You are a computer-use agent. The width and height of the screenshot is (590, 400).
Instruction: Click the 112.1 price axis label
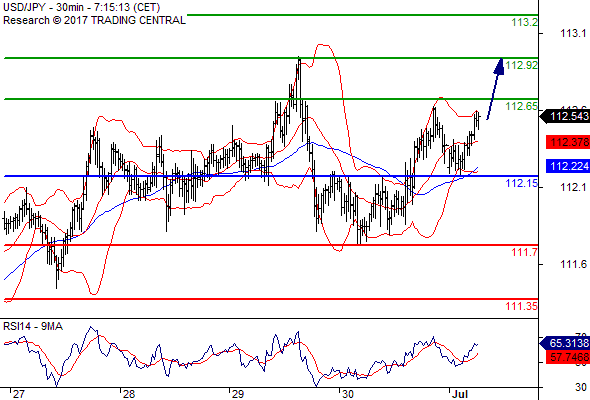point(573,187)
